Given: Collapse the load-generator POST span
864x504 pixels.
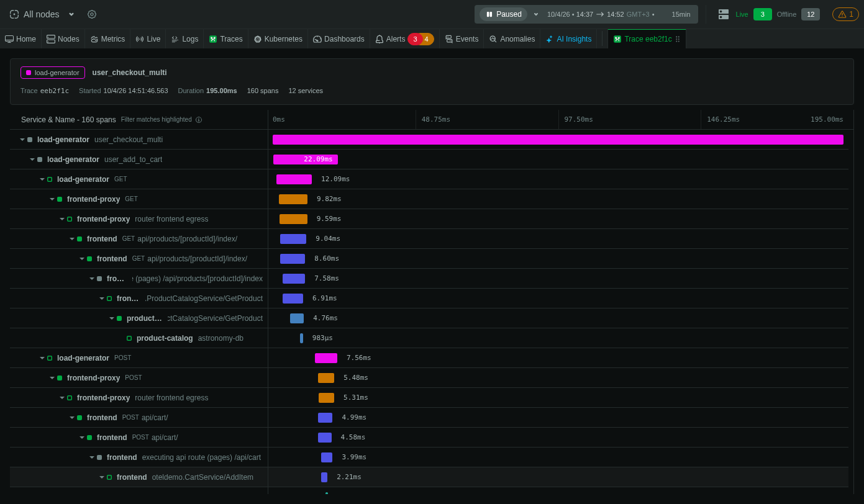Looking at the screenshot, I should pos(42,358).
